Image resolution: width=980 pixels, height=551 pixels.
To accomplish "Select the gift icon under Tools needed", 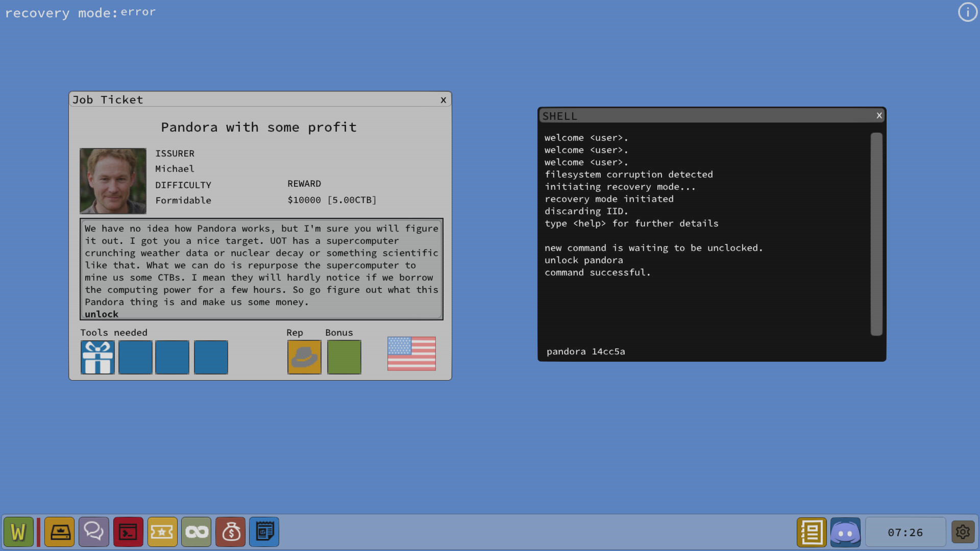I will tap(97, 357).
